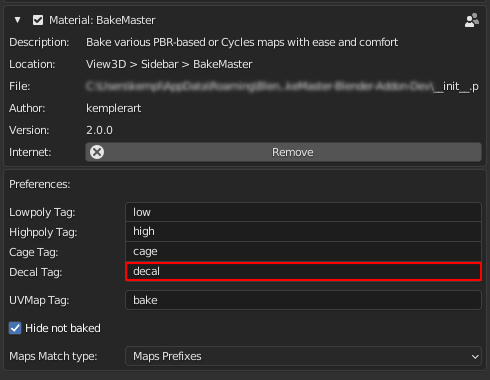Click the Lowpoly Tag: label

(42, 212)
